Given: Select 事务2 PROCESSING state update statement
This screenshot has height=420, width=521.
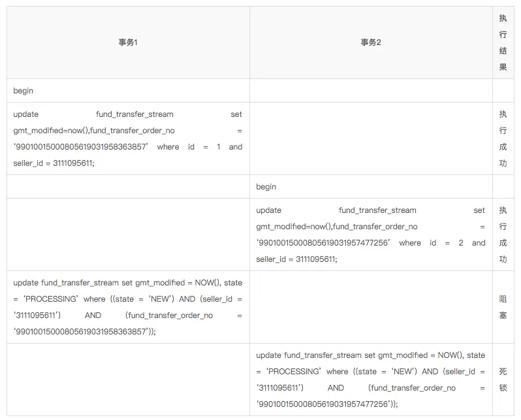Looking at the screenshot, I should click(371, 380).
